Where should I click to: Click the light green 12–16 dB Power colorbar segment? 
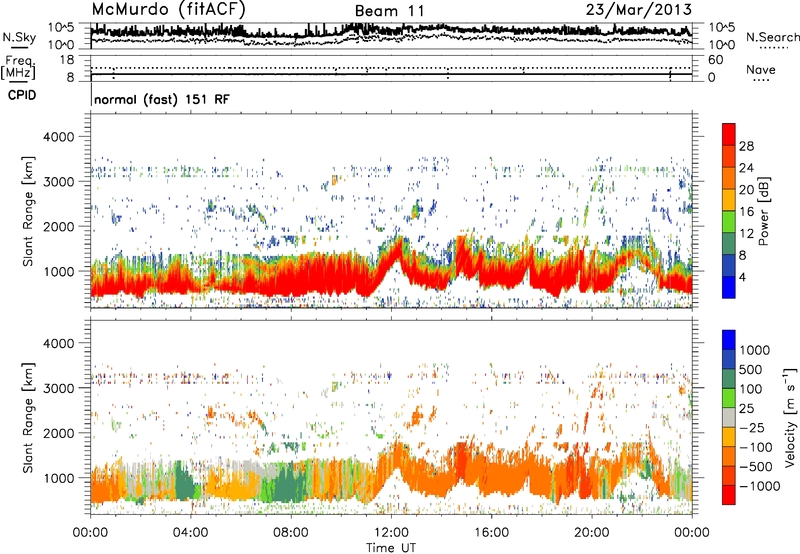[729, 222]
